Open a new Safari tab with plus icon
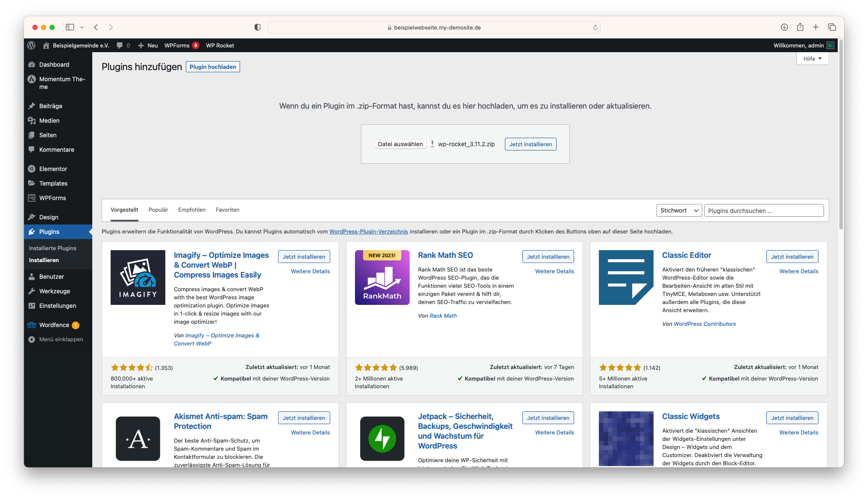Screen dimensions: 868x499 point(816,27)
